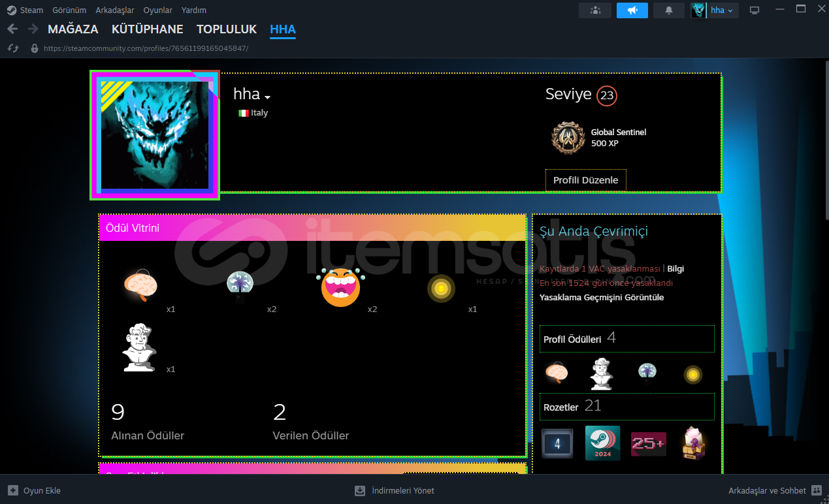Click the plasma globe under Profil Ödülleri
The width and height of the screenshot is (829, 504).
point(647,372)
